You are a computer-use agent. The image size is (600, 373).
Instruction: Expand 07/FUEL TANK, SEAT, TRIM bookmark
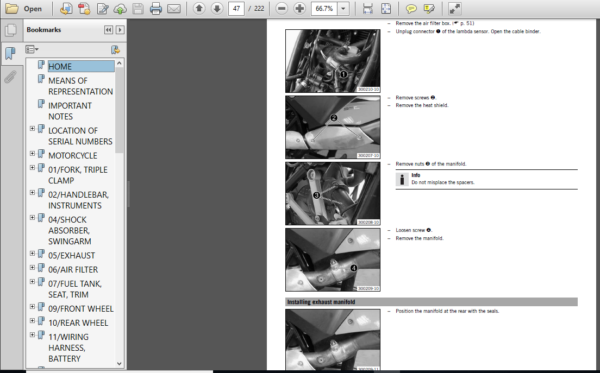tap(32, 282)
